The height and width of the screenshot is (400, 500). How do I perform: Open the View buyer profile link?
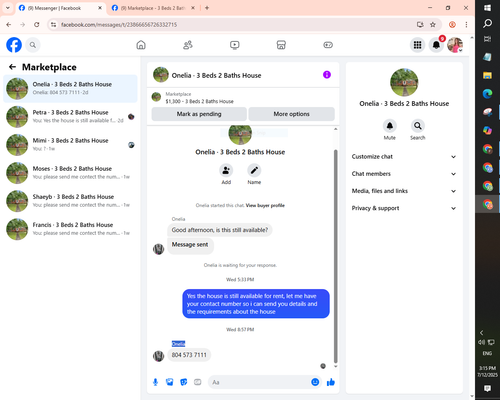click(x=265, y=205)
